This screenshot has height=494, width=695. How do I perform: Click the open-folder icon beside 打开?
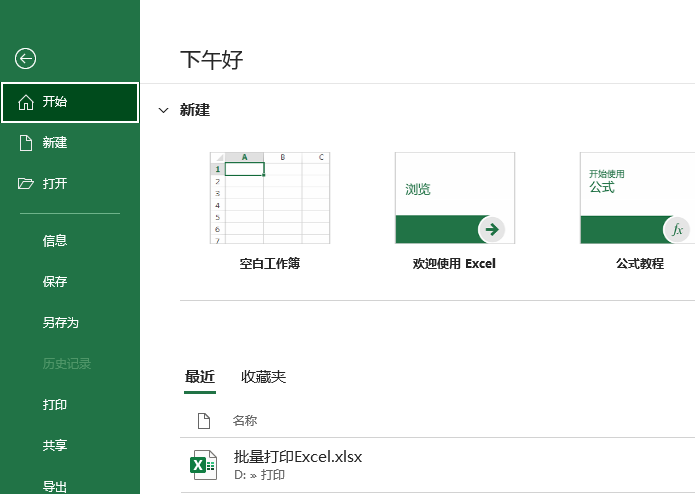[x=26, y=183]
